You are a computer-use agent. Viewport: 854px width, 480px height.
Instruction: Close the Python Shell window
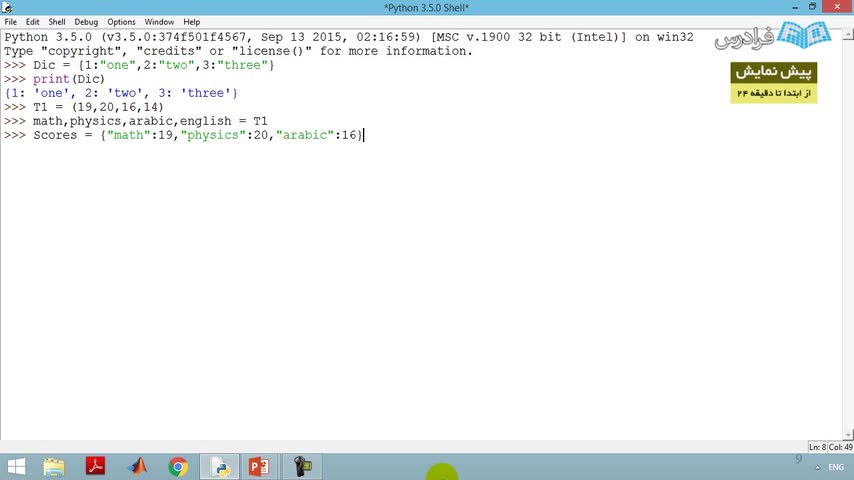pyautogui.click(x=837, y=7)
